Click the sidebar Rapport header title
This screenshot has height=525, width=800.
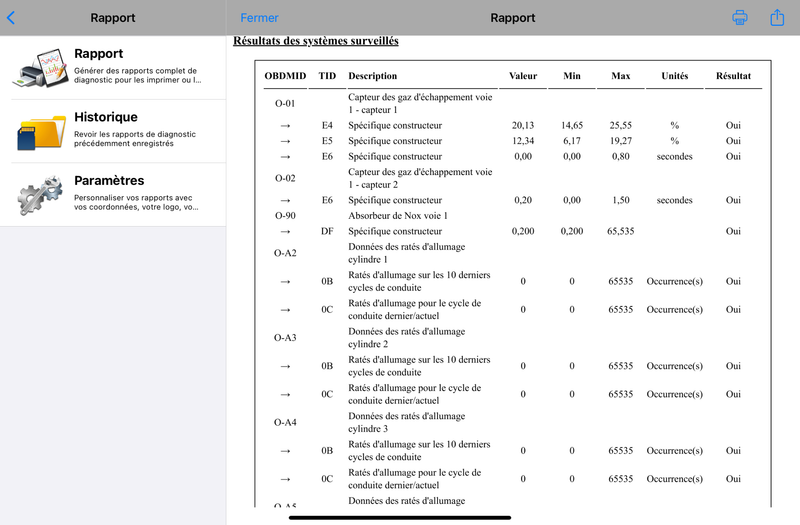pyautogui.click(x=113, y=18)
